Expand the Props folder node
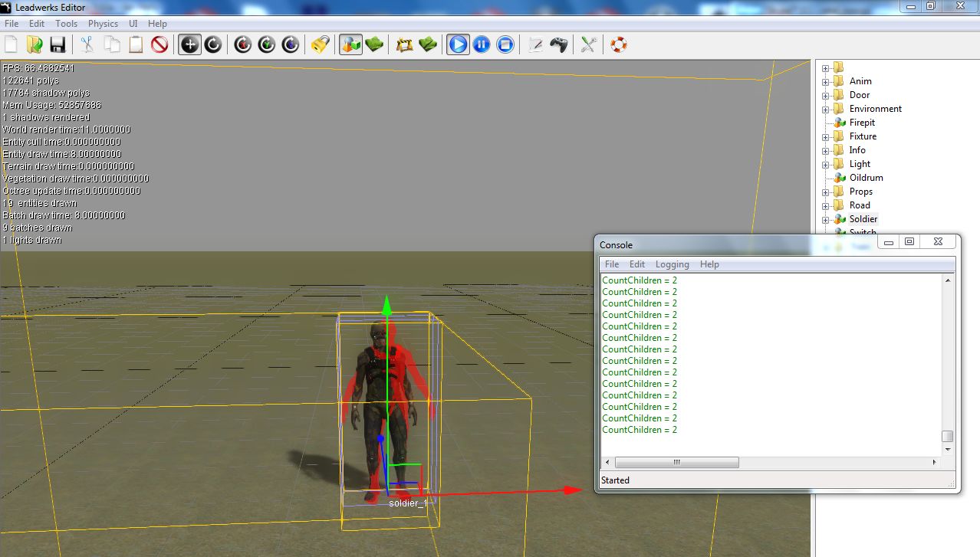This screenshot has width=980, height=557. (826, 192)
